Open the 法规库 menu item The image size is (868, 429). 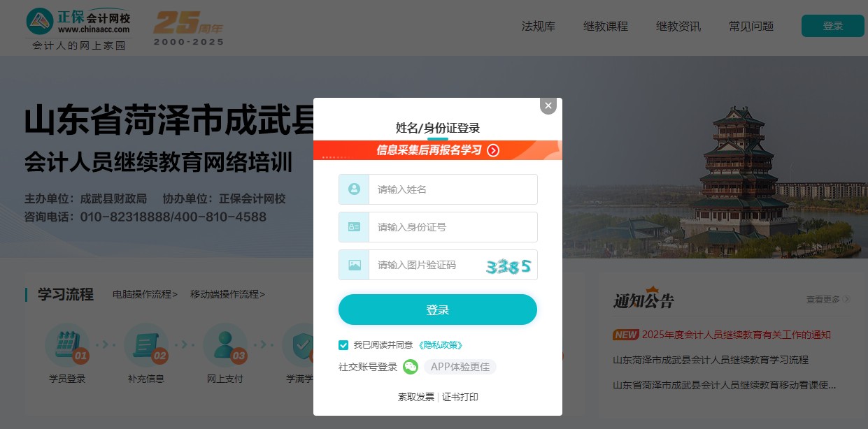pos(538,27)
